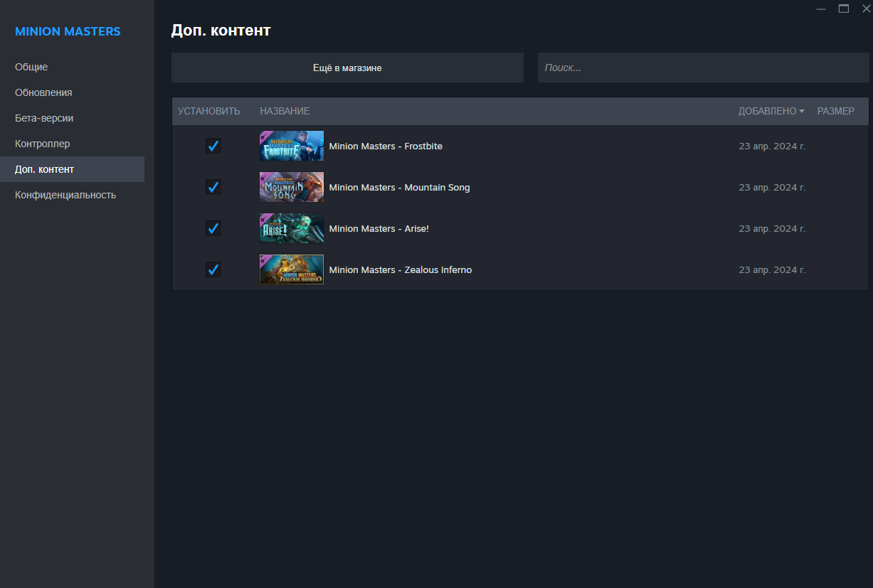Switch to the Обновления tab
Image resolution: width=873 pixels, height=588 pixels.
tap(72, 92)
